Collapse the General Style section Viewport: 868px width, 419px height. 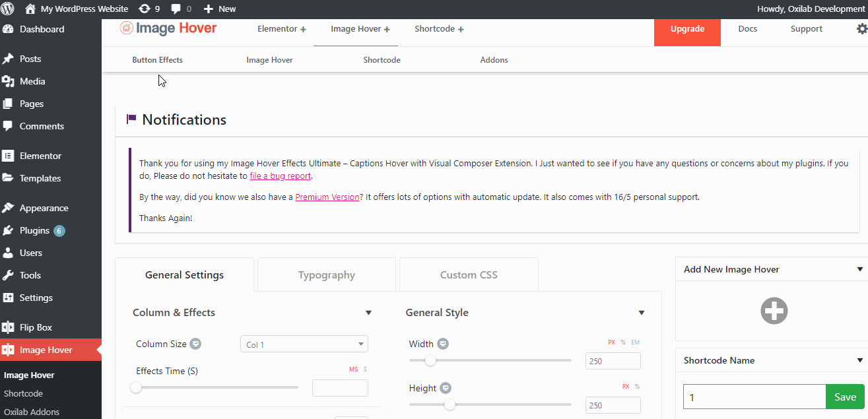pos(642,313)
